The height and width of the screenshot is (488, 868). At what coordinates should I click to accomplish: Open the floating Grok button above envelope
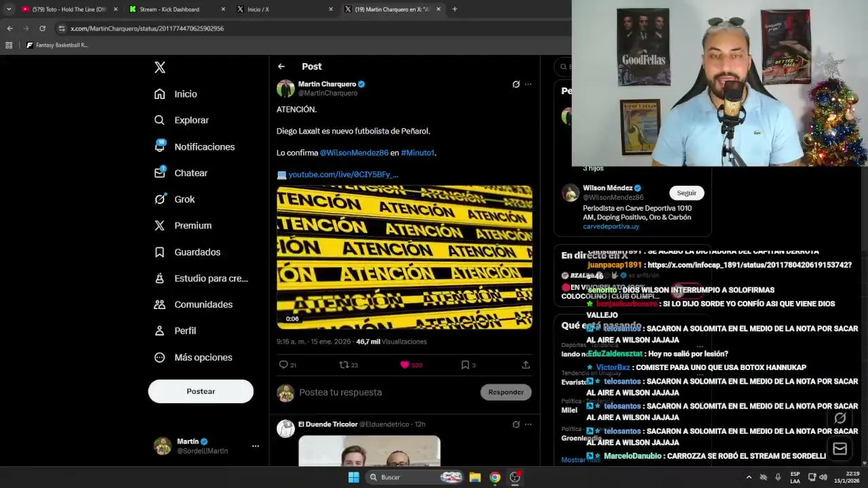coord(840,418)
